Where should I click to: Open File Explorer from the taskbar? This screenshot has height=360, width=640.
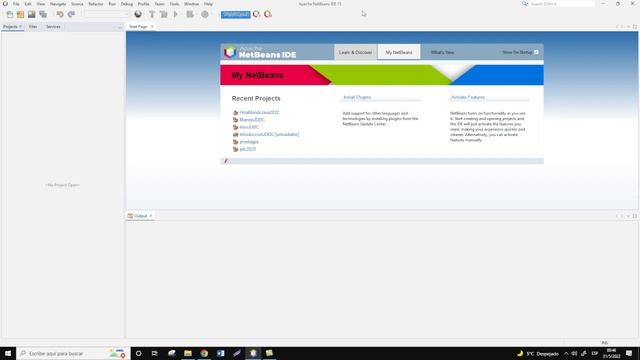coord(188,353)
